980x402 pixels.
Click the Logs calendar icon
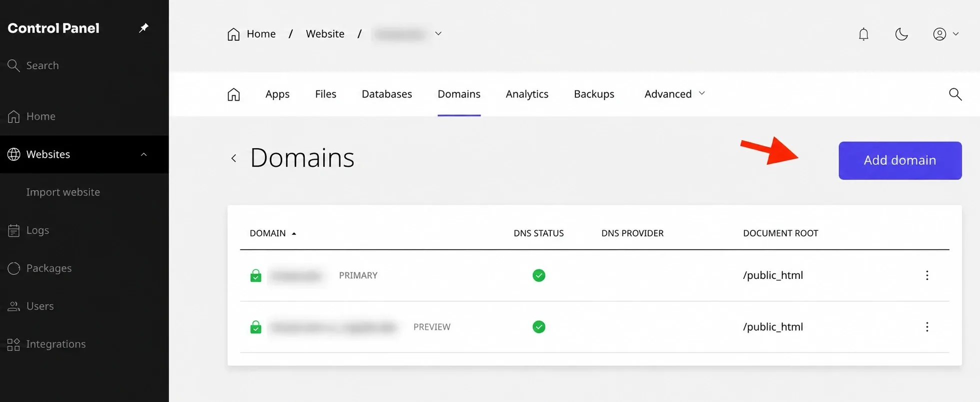click(x=14, y=230)
